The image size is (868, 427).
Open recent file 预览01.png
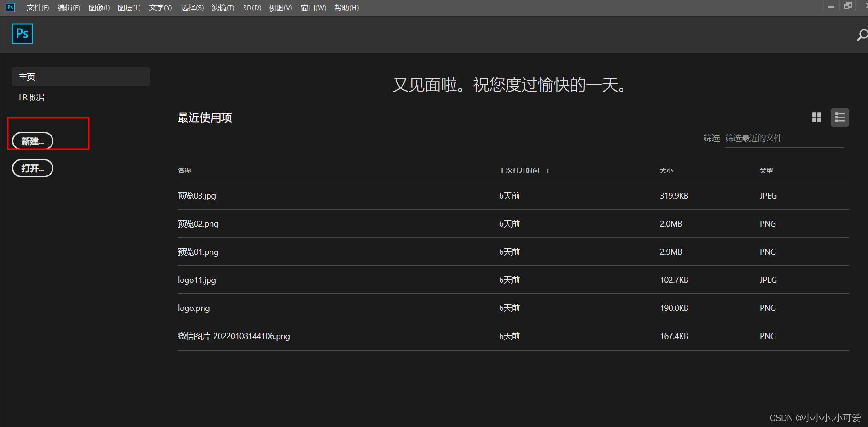tap(198, 252)
